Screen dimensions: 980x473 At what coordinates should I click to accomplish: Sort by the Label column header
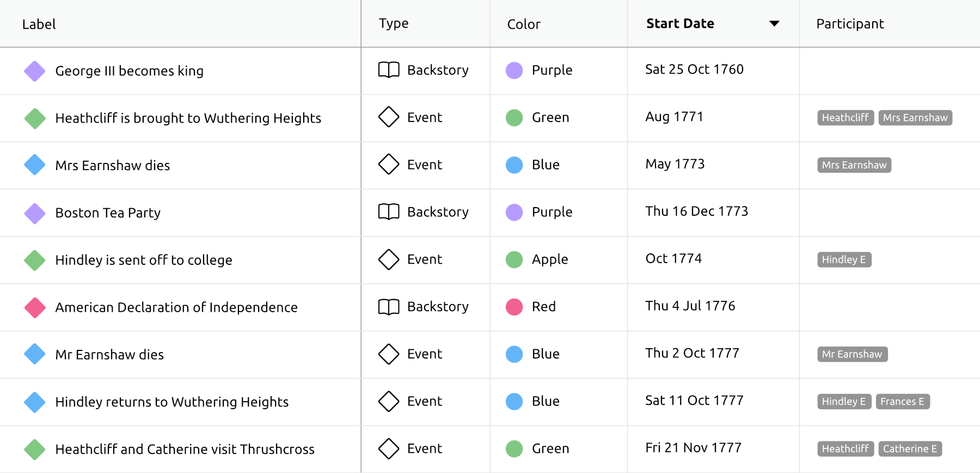coord(39,25)
